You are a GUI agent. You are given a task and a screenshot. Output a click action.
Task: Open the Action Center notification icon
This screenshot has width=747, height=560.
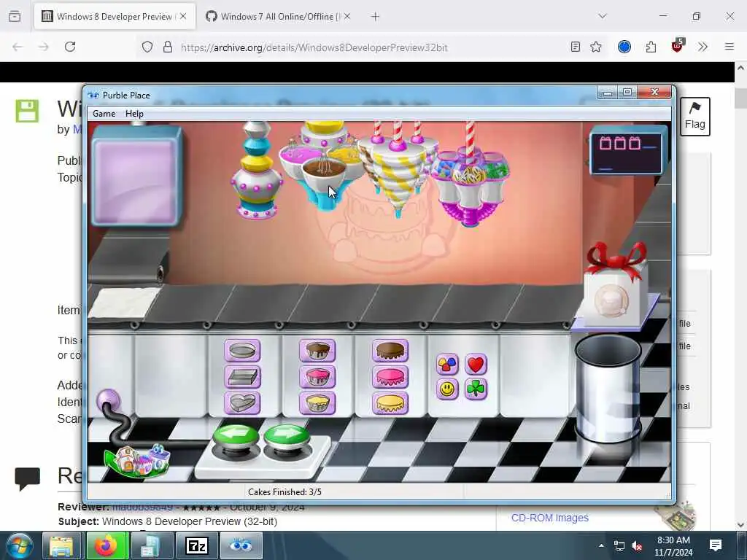(x=715, y=545)
